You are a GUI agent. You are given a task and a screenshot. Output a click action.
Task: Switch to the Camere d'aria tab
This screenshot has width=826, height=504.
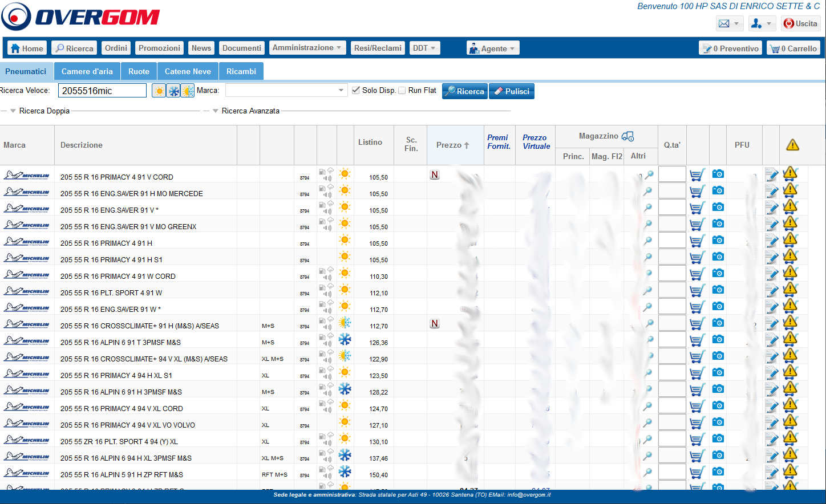tap(87, 71)
